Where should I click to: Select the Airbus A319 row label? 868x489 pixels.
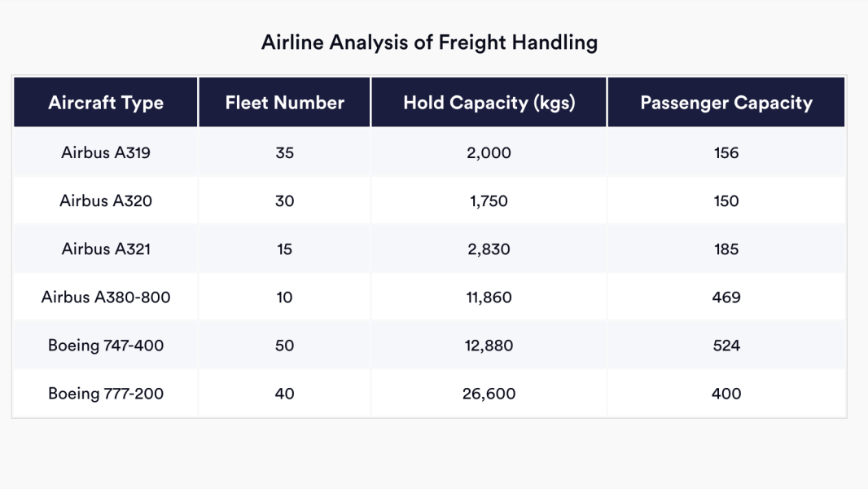point(106,152)
